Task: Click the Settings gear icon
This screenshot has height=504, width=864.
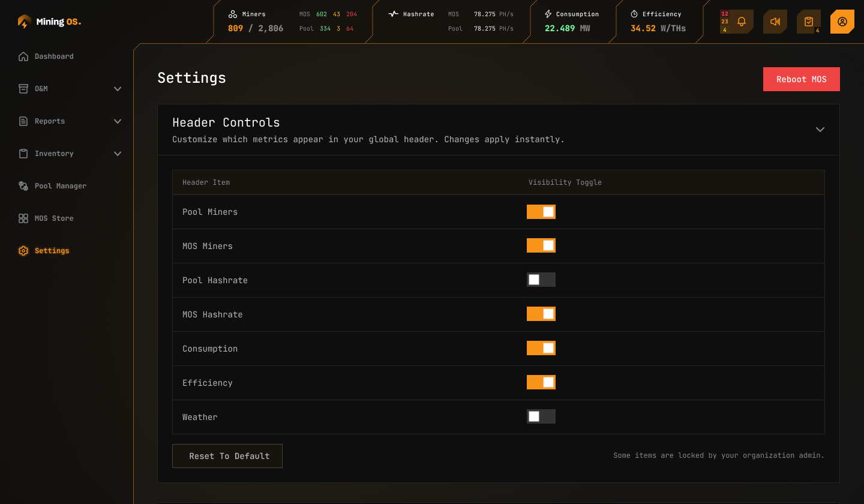Action: point(23,251)
